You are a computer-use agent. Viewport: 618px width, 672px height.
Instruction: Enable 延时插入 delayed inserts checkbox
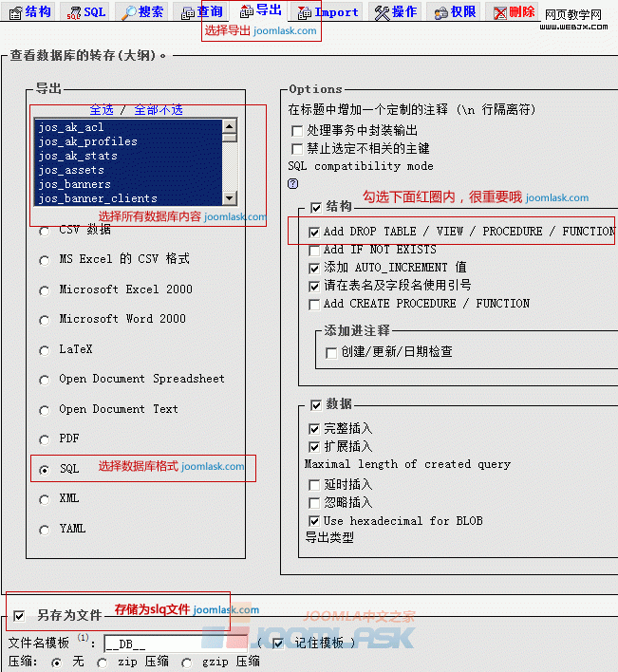click(314, 485)
